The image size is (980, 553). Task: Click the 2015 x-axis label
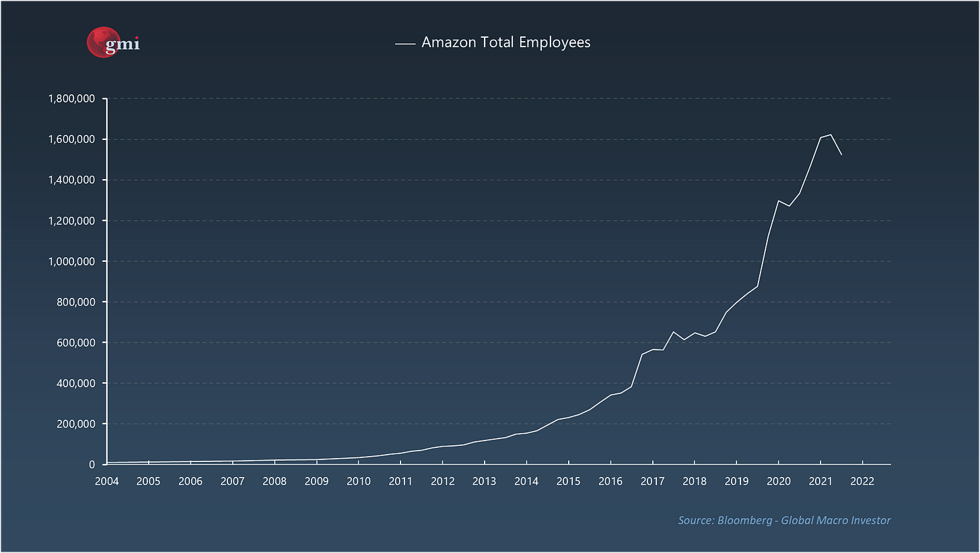coord(569,482)
